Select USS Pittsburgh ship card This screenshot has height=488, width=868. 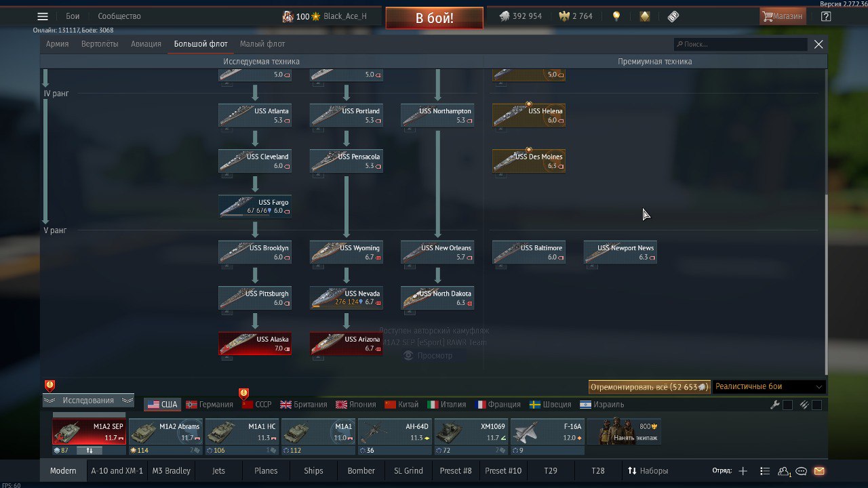pyautogui.click(x=255, y=298)
